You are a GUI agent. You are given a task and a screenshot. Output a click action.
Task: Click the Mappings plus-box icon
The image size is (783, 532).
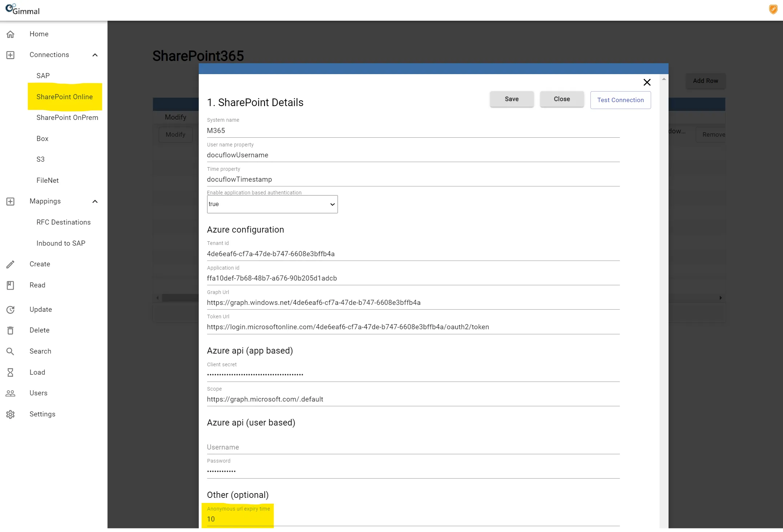point(10,201)
